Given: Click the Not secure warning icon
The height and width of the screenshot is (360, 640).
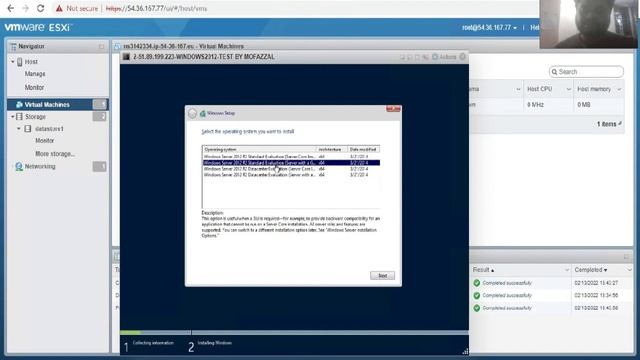Looking at the screenshot, I should click(59, 8).
